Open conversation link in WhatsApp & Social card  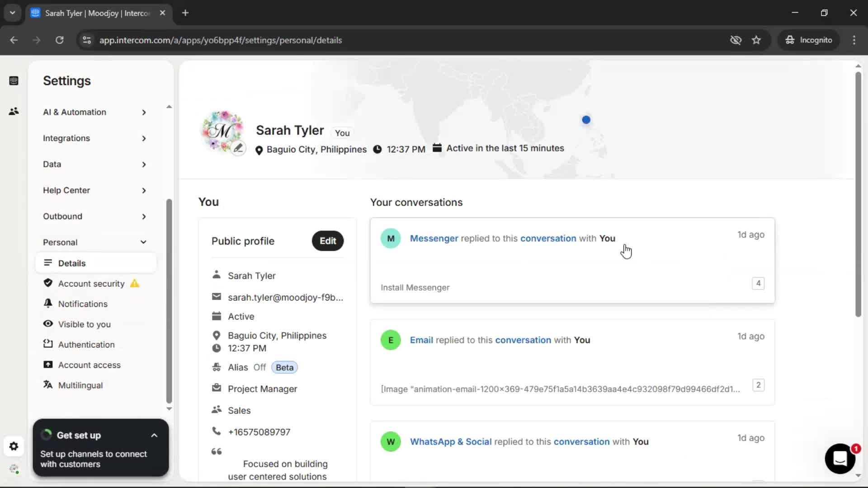pyautogui.click(x=582, y=441)
